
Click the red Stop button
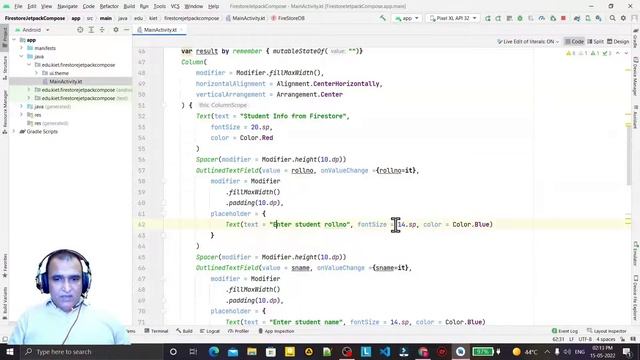tap(564, 18)
